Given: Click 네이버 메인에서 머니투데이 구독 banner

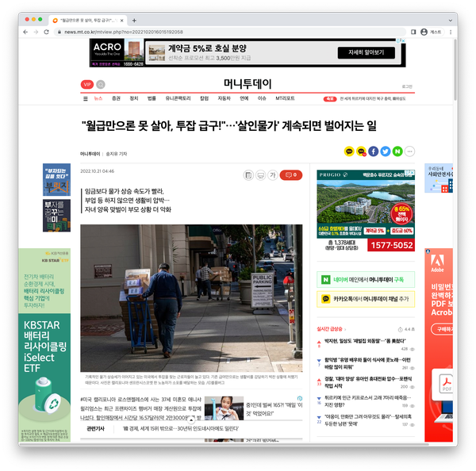Looking at the screenshot, I should [x=366, y=279].
